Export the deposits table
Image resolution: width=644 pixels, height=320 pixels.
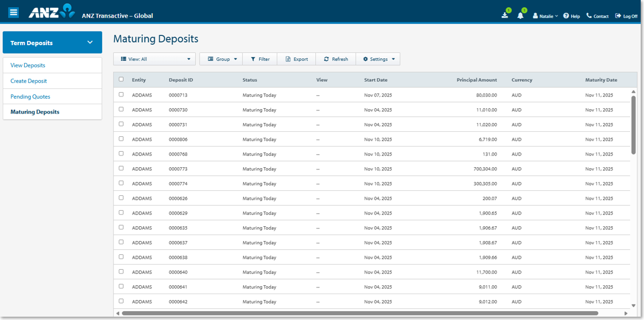296,58
